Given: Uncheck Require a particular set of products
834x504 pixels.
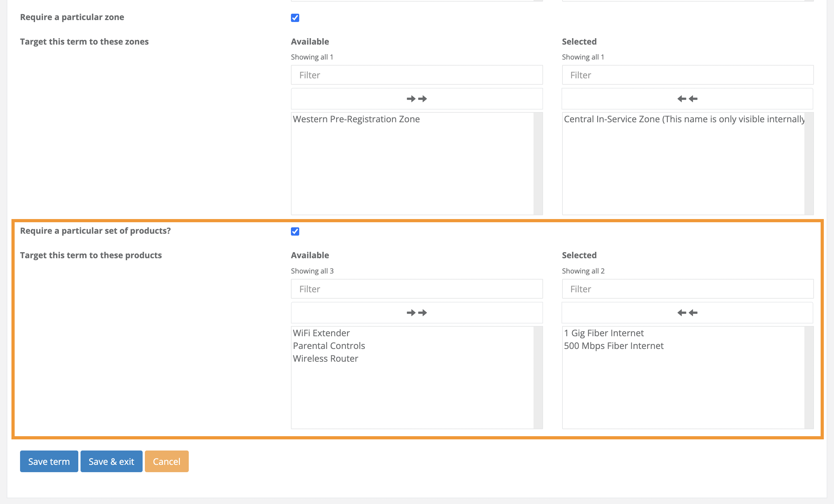Looking at the screenshot, I should pos(295,231).
